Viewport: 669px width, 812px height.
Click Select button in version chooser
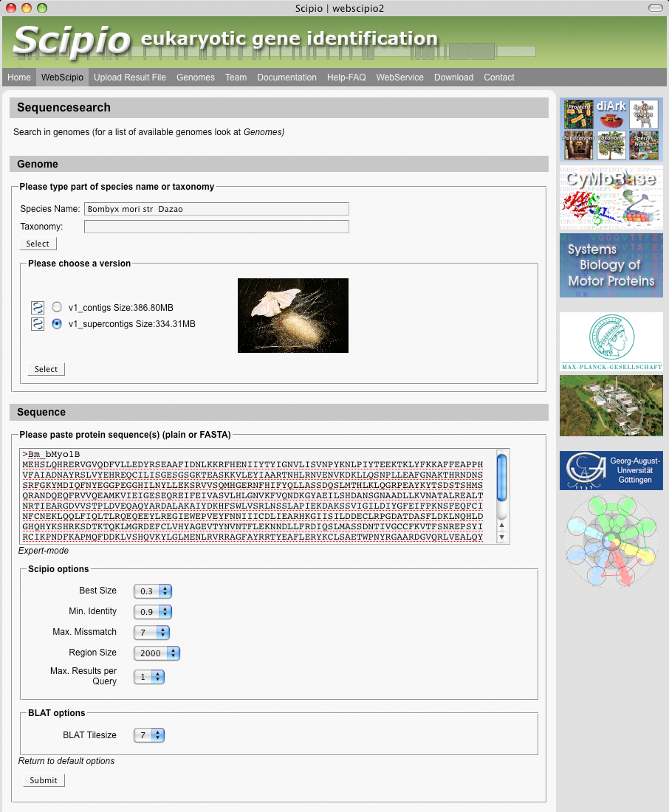point(46,369)
